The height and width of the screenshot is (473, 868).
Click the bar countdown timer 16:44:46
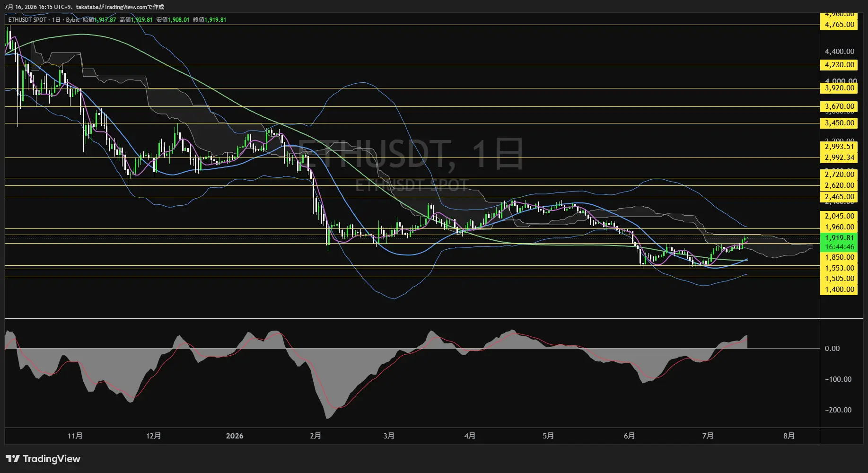[839, 247]
